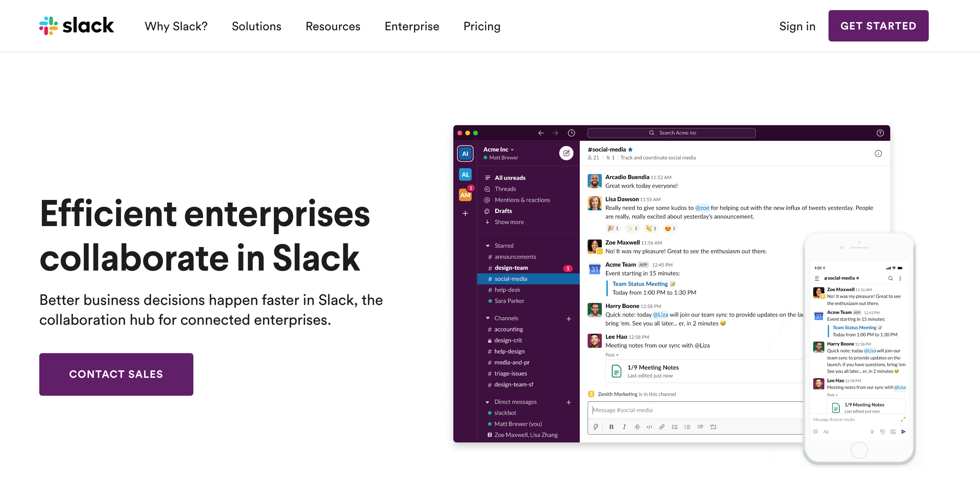This screenshot has height=500, width=980.
Task: Click the 21 members count
Action: tap(594, 158)
